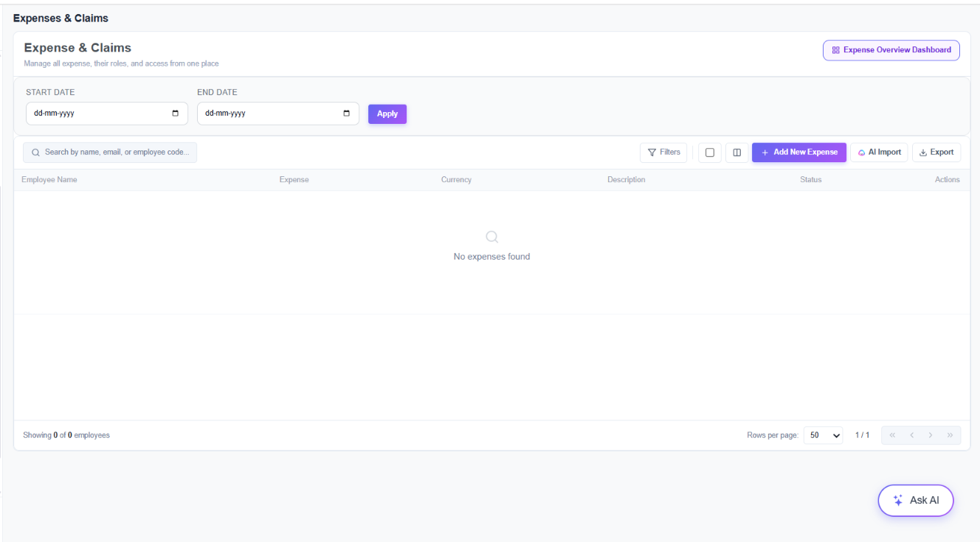Select the Actions column header

pyautogui.click(x=948, y=180)
